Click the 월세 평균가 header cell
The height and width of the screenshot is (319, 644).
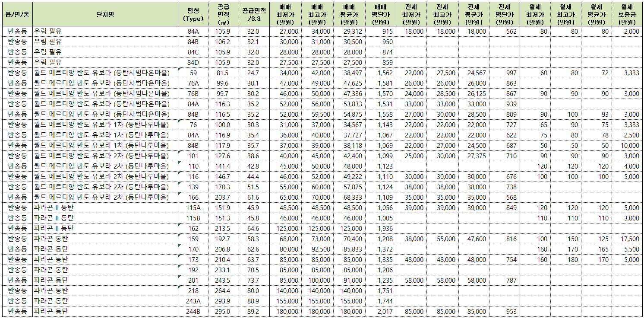pyautogui.click(x=596, y=14)
